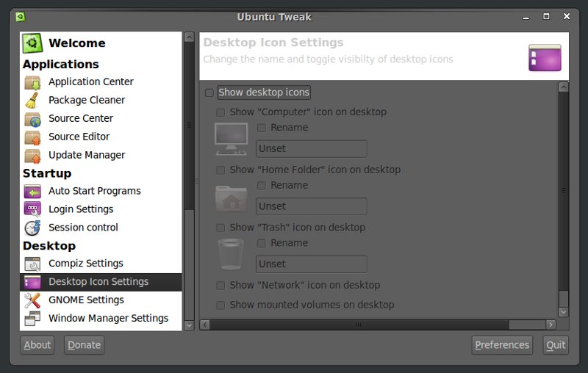Click the Application Center icon in sidebar

pos(32,82)
